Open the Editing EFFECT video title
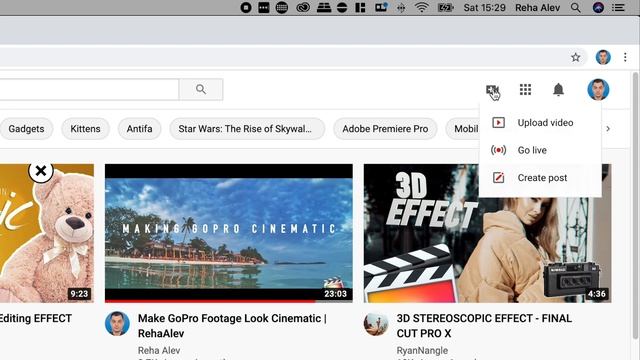This screenshot has width=640, height=360. [36, 318]
